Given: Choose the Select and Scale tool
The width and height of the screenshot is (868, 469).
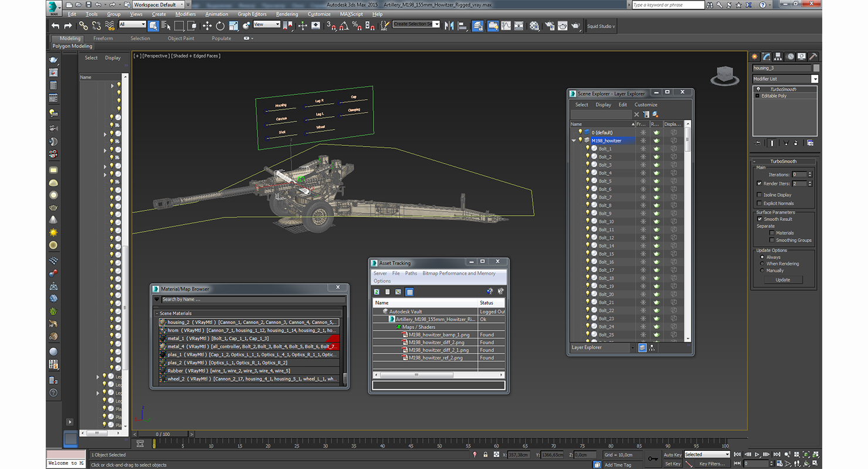Looking at the screenshot, I should pyautogui.click(x=233, y=26).
